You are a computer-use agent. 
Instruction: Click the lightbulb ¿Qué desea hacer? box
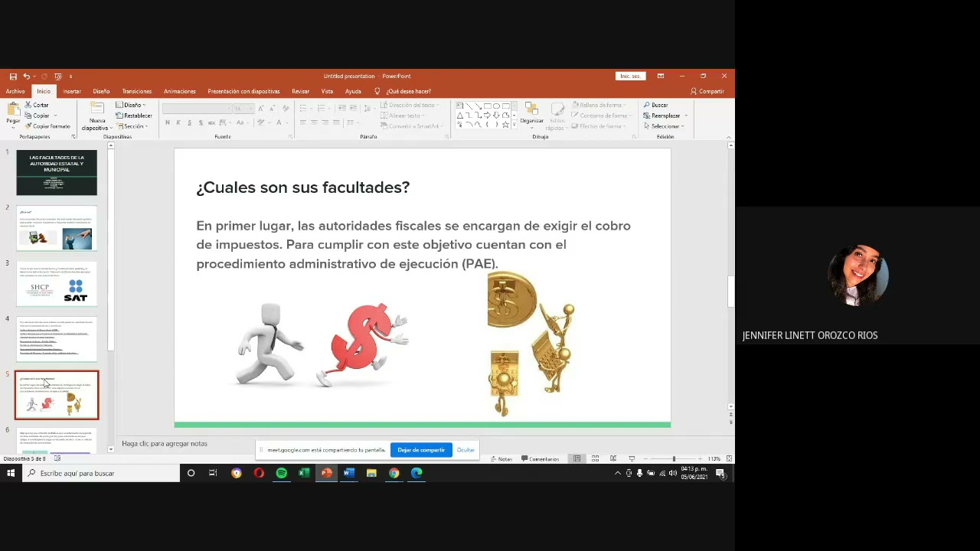pyautogui.click(x=403, y=91)
